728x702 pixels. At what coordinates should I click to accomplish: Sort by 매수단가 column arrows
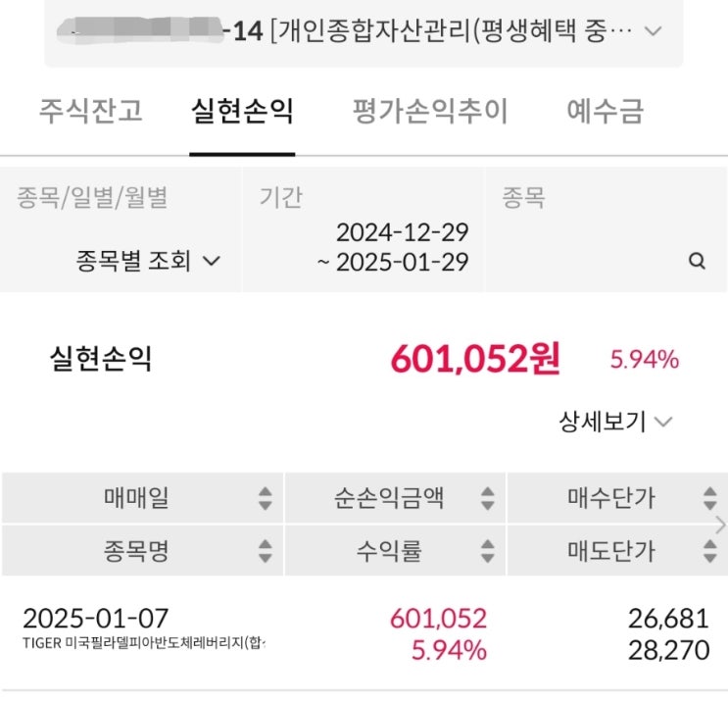709,498
